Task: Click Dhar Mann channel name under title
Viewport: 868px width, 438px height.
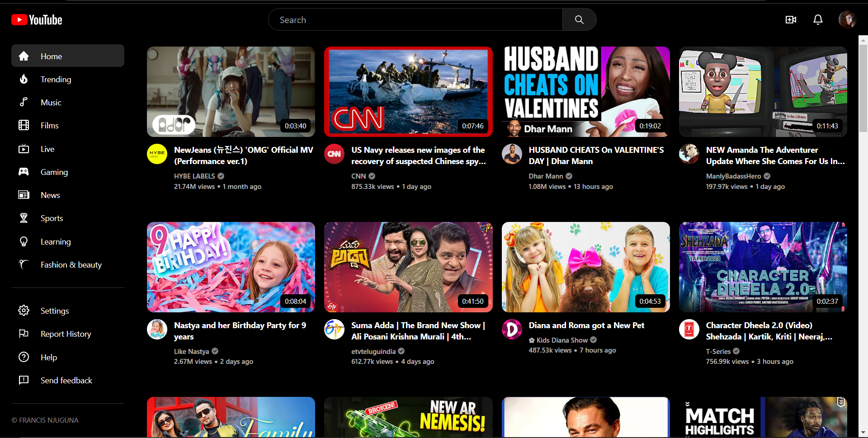Action: 546,176
